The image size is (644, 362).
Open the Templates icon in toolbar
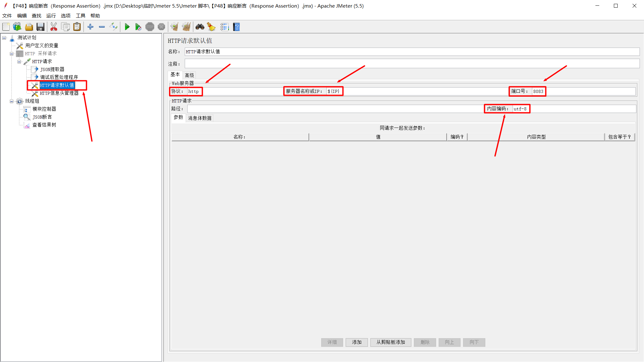17,27
